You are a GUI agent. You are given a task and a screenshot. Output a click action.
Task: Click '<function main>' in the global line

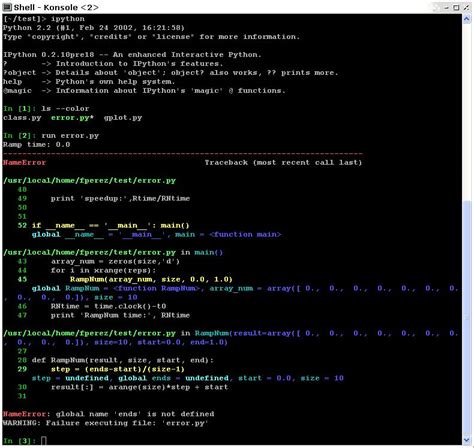tap(245, 235)
